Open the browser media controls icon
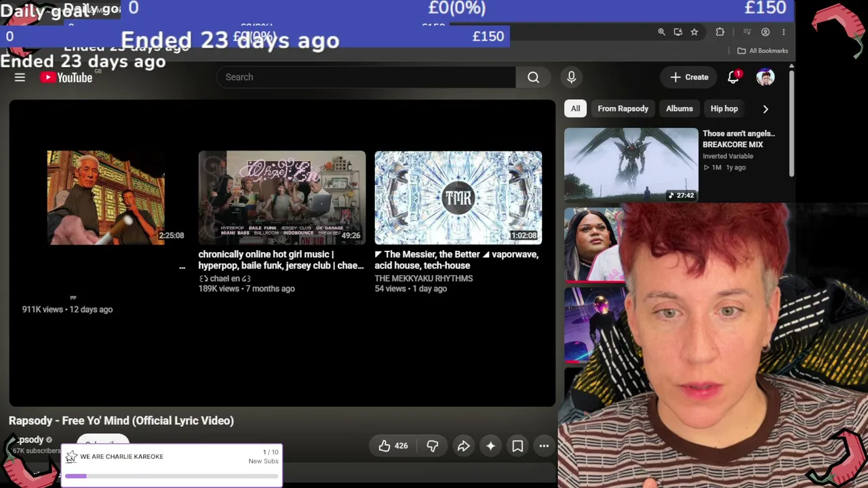Viewport: 868px width, 488px height. pyautogui.click(x=747, y=32)
